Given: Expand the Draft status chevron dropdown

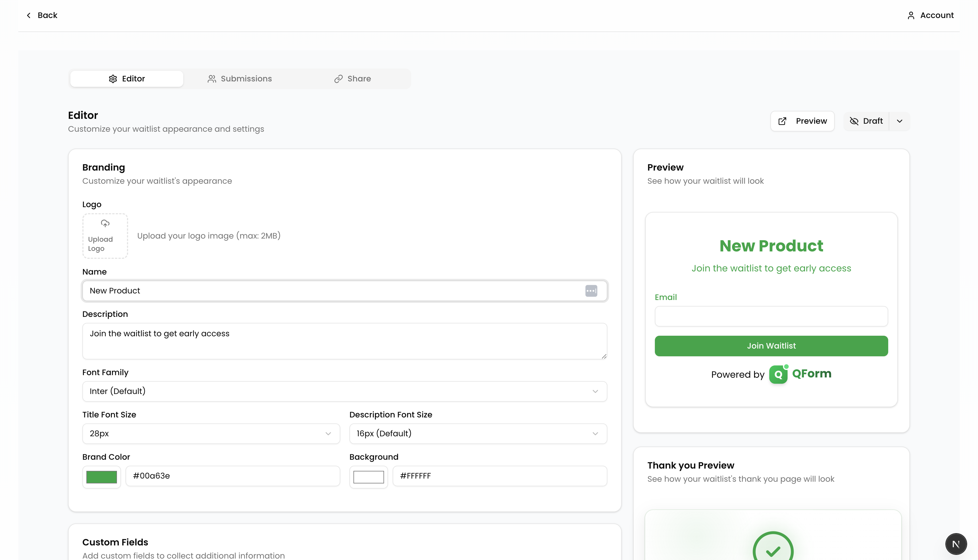Looking at the screenshot, I should click(x=899, y=121).
